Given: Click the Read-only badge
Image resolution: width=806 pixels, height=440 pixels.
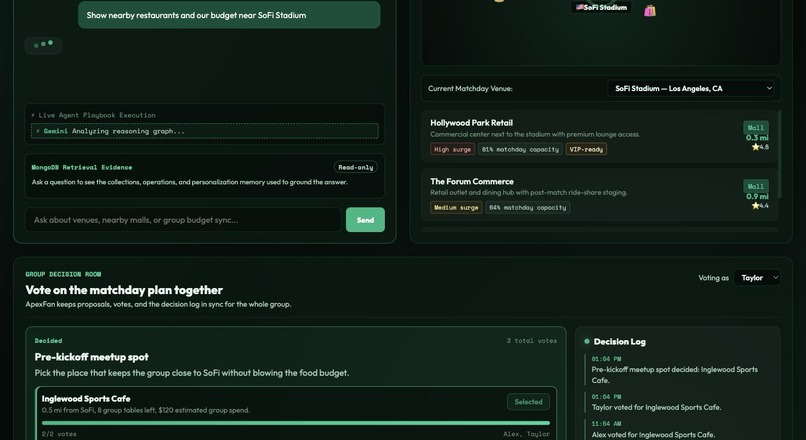Looking at the screenshot, I should click(356, 167).
